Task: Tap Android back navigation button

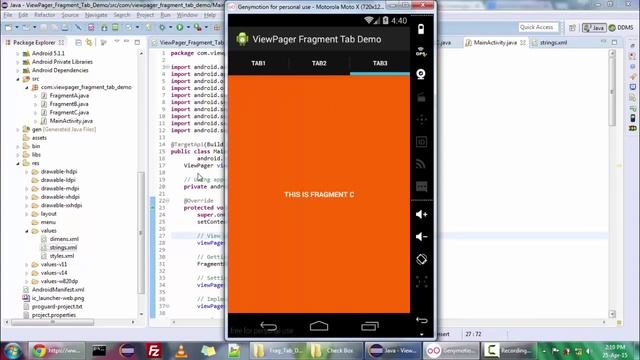Action: (269, 326)
